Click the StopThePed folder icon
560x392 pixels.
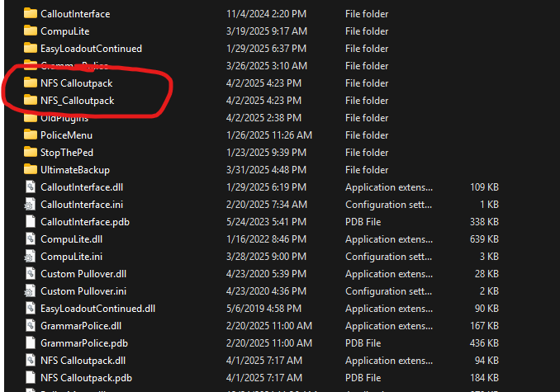tap(31, 152)
